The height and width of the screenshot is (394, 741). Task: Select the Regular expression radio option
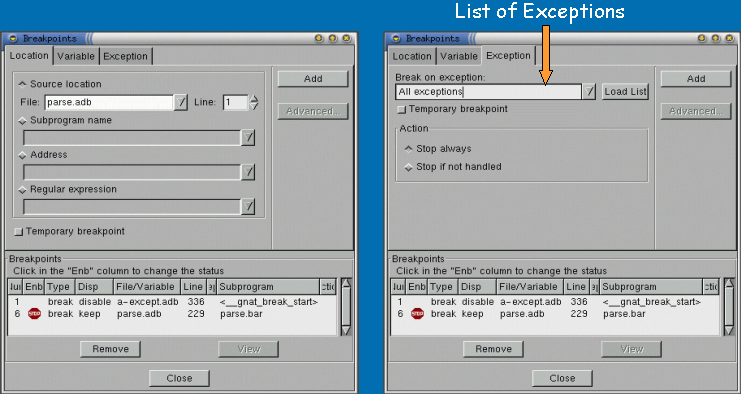pos(22,189)
